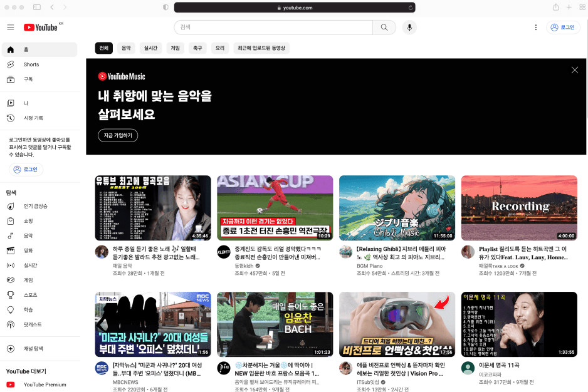
Task: Open Trending (인기 급상승)
Action: coord(39,206)
